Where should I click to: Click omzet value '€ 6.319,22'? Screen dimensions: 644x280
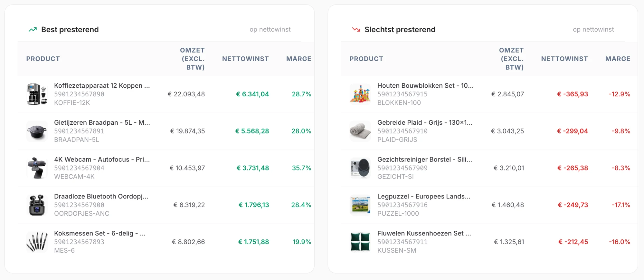[x=189, y=205]
